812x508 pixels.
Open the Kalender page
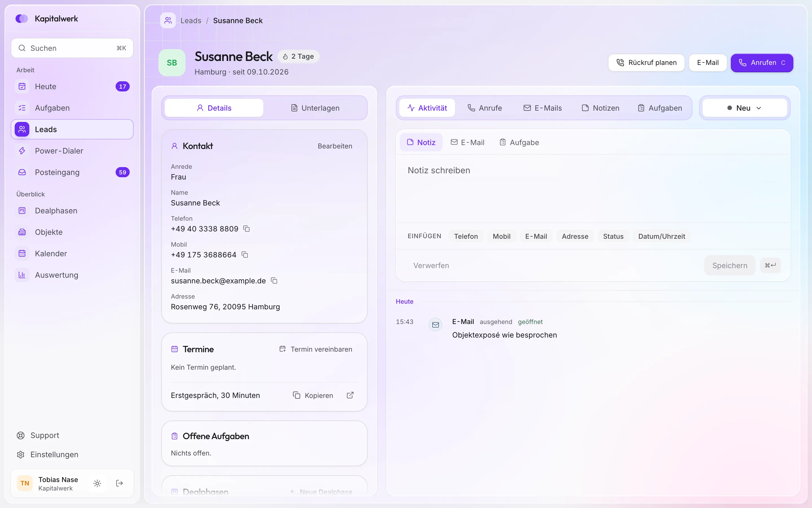[x=72, y=254]
